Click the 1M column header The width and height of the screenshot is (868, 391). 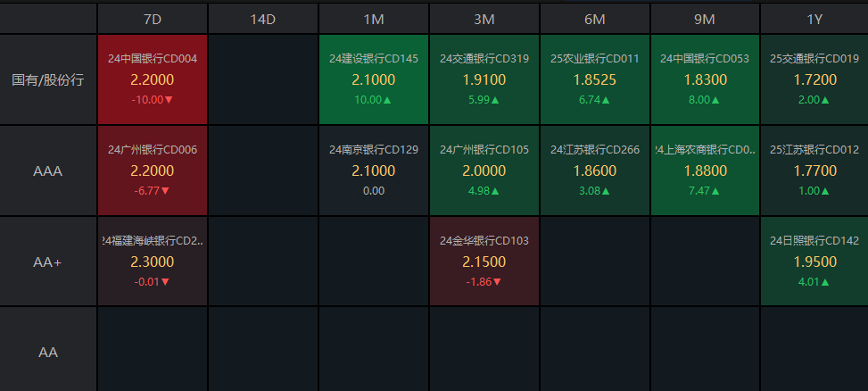coord(373,18)
